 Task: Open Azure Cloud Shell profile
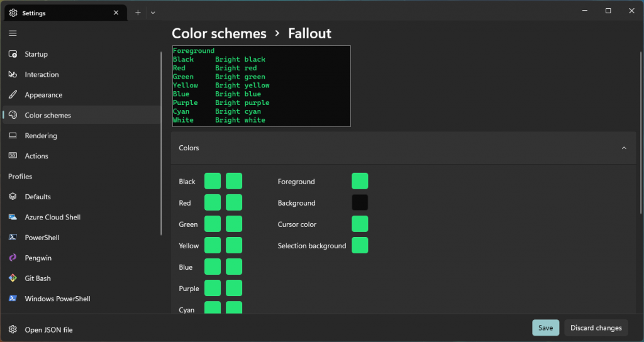pos(82,217)
